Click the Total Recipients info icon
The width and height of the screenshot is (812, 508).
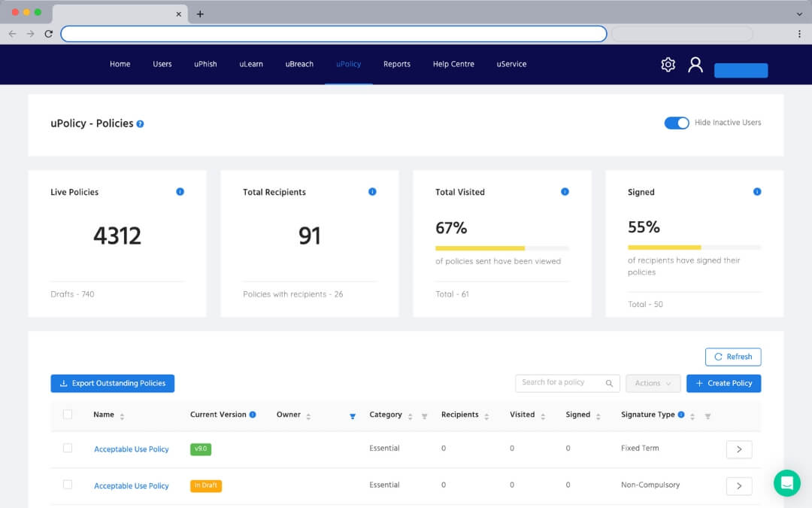pos(372,192)
